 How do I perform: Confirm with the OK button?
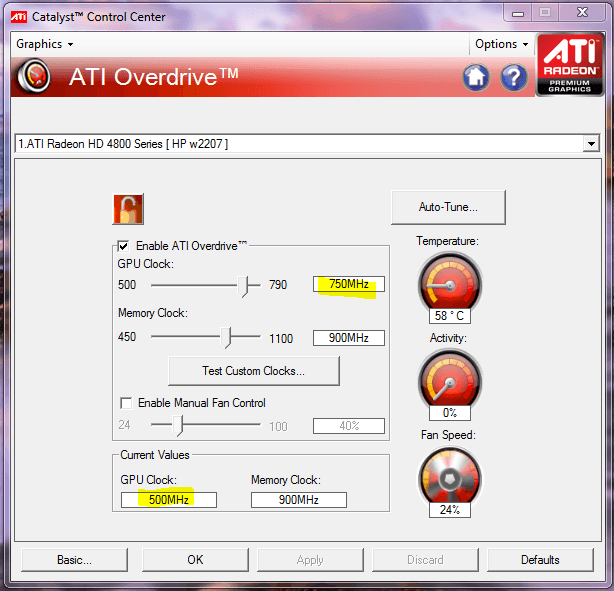click(195, 560)
